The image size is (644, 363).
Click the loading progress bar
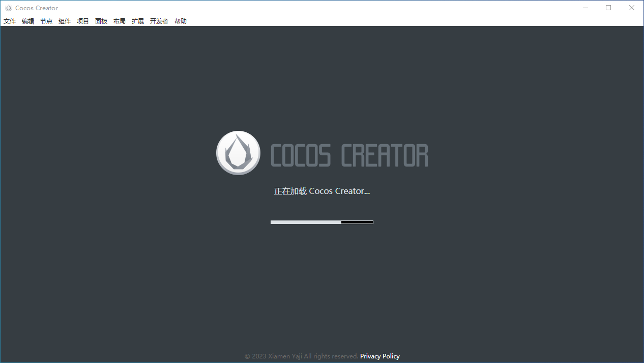coord(322,222)
